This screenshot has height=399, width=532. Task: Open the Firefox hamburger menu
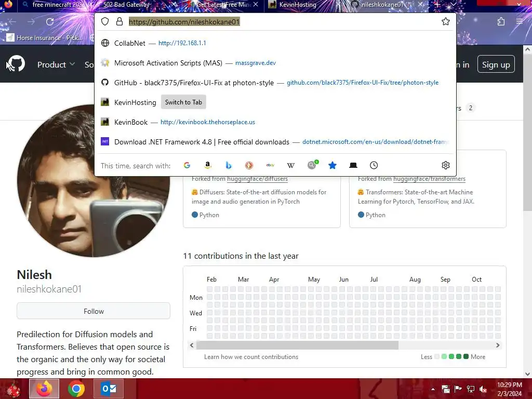point(520,22)
